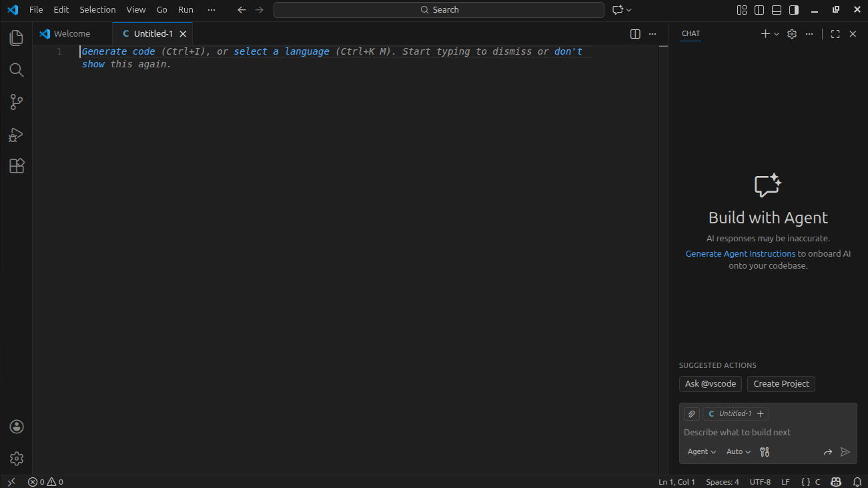Click the attach context paperclip icon

point(692,414)
